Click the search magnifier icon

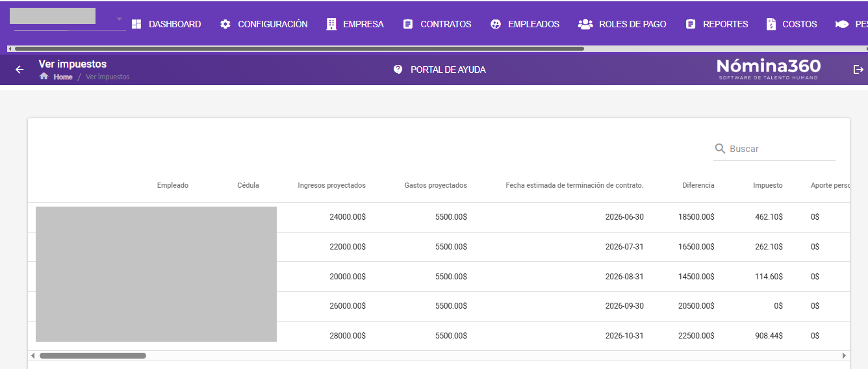click(720, 149)
